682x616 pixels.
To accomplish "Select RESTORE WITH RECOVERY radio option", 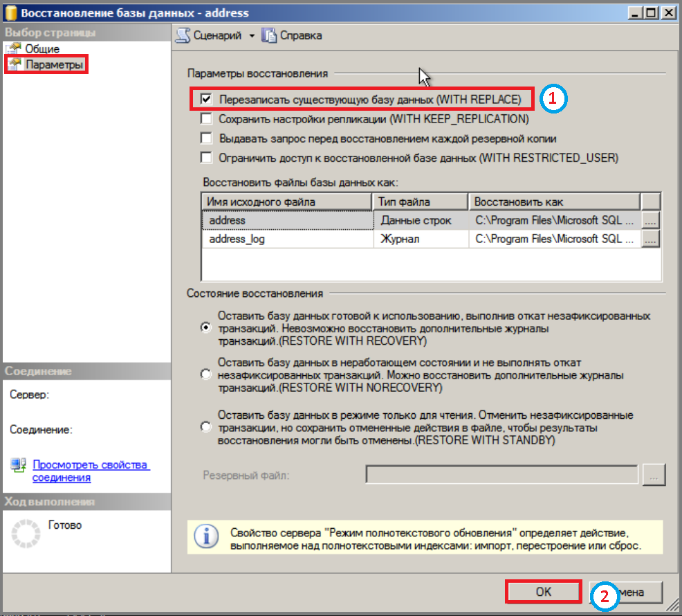I will coord(205,327).
